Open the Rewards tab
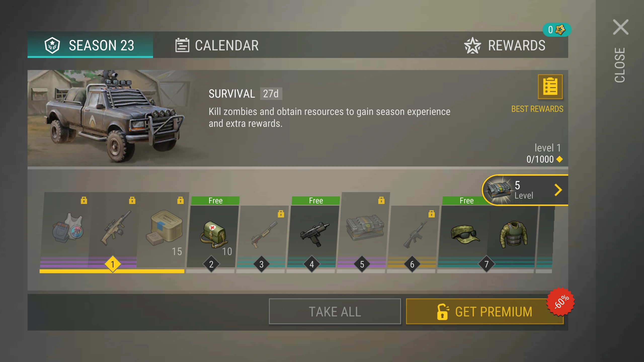This screenshot has height=362, width=644. 505,45
